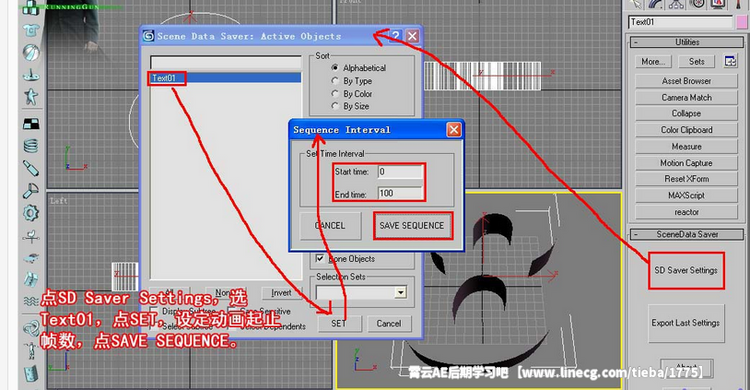
Task: Click object name search field in Scene Data Saver
Action: click(226, 63)
